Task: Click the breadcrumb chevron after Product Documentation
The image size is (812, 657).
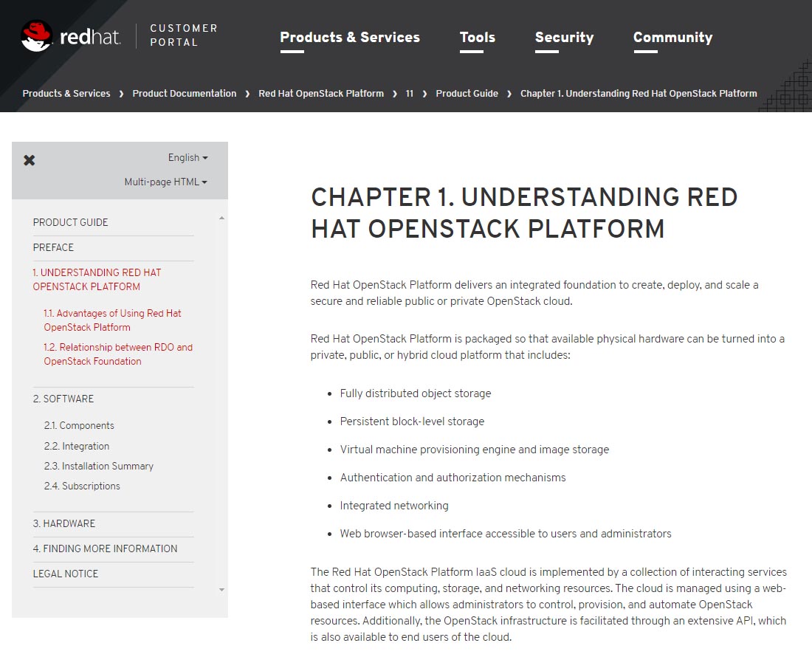Action: [247, 94]
